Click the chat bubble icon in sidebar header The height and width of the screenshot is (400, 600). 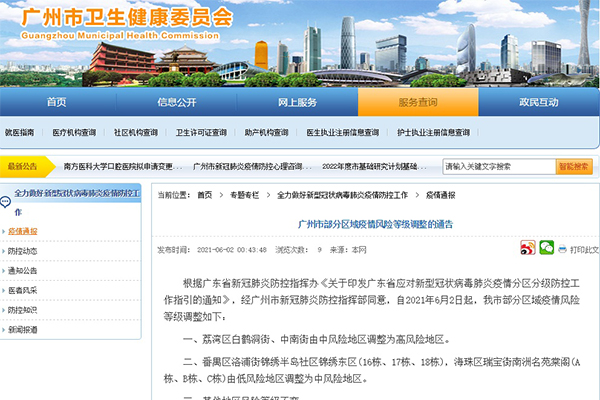click(5, 202)
